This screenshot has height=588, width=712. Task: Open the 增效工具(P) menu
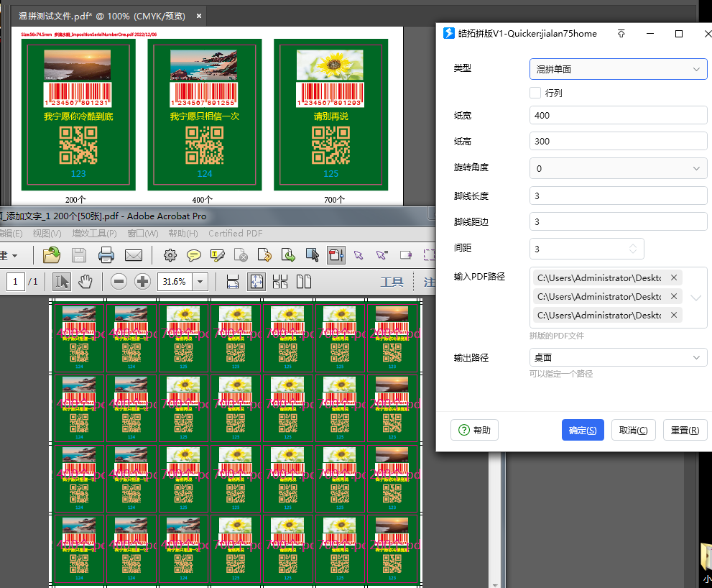coord(94,234)
